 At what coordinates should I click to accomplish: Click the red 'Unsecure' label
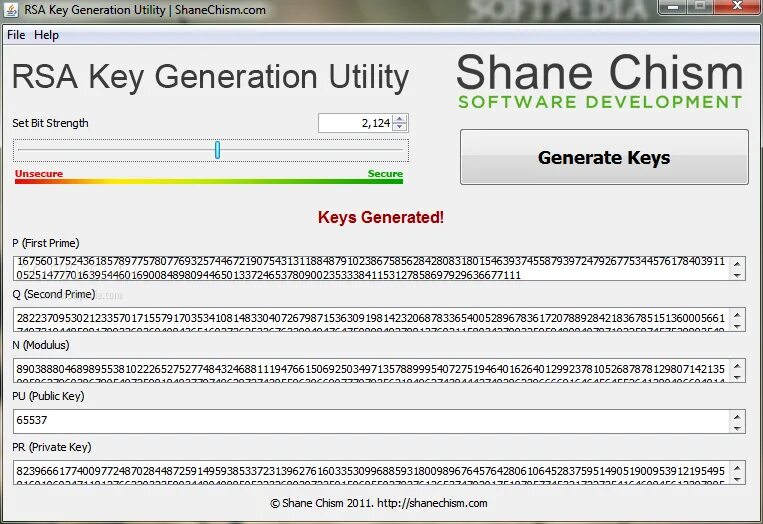[x=39, y=174]
